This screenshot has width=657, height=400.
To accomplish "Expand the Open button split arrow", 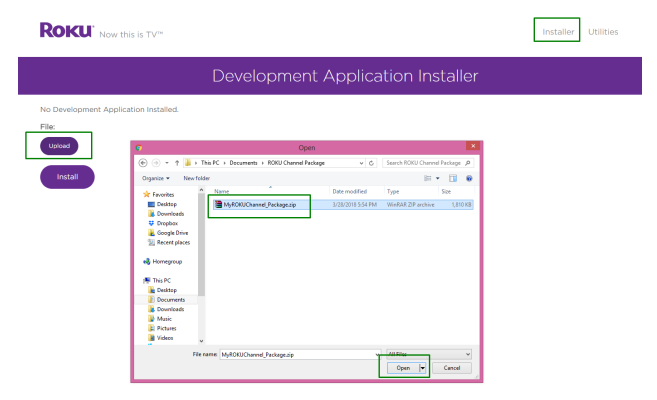I will click(x=423, y=368).
